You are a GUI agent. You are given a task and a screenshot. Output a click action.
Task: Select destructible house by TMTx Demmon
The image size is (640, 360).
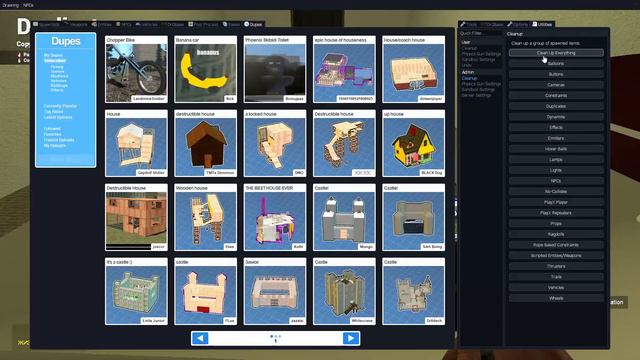point(206,143)
